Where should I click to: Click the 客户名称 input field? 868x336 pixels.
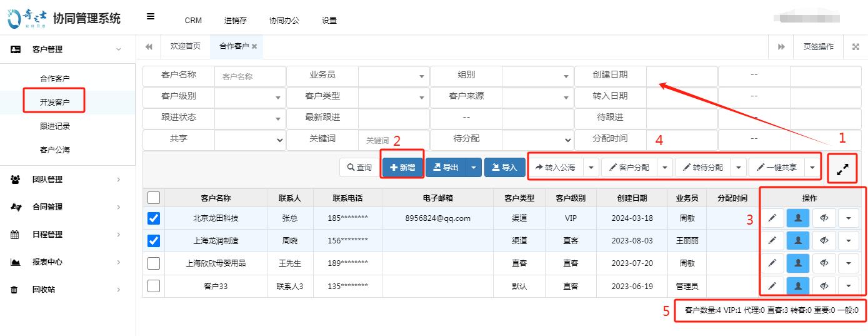250,76
